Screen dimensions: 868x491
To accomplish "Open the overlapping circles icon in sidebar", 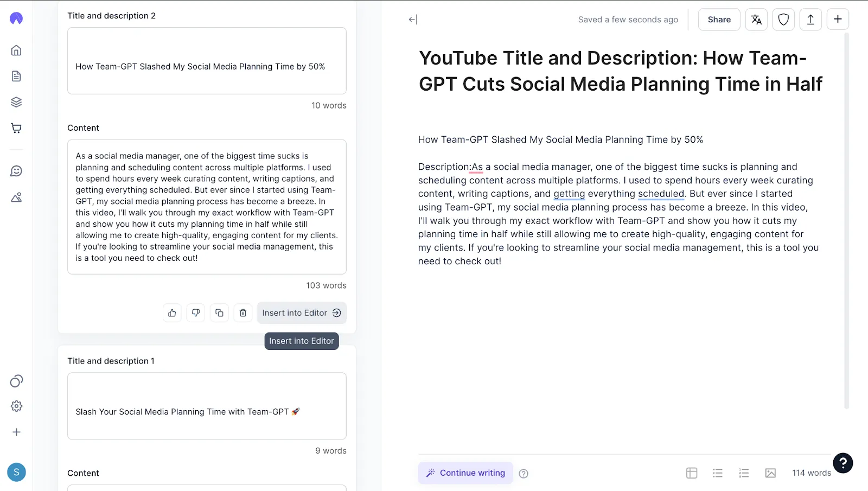I will pyautogui.click(x=16, y=381).
